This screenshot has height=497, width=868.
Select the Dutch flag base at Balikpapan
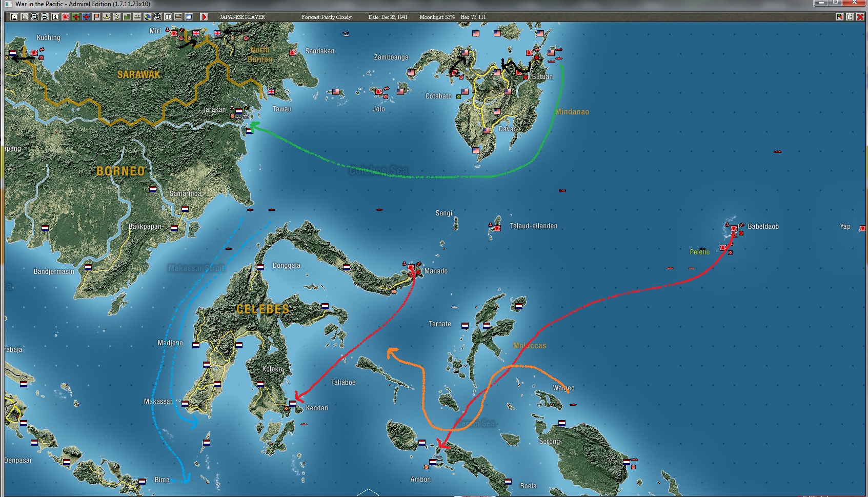[174, 228]
